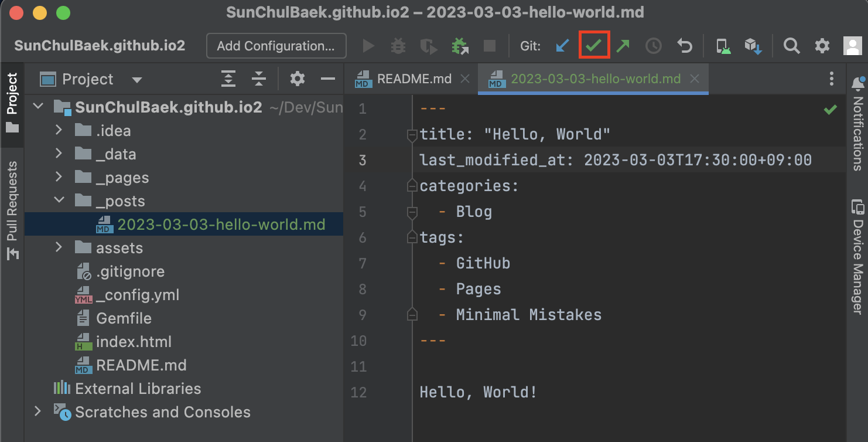
Task: Open Git Show History clock icon
Action: pyautogui.click(x=654, y=46)
